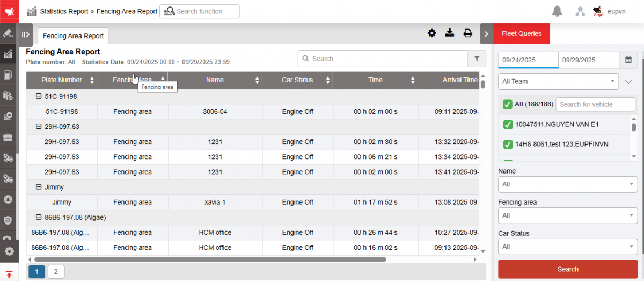Print the Fencing Area Report

[467, 33]
